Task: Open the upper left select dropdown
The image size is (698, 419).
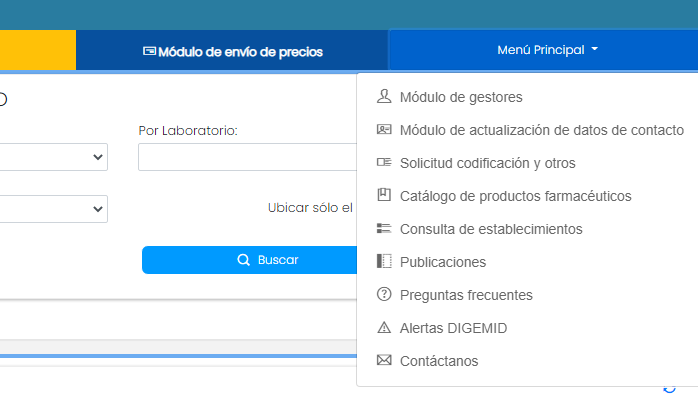Action: pos(53,157)
